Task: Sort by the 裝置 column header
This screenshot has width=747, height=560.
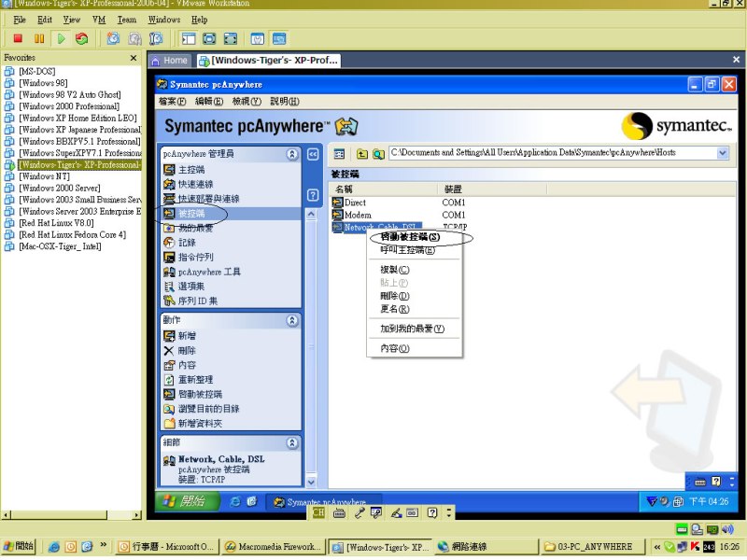Action: [492, 189]
